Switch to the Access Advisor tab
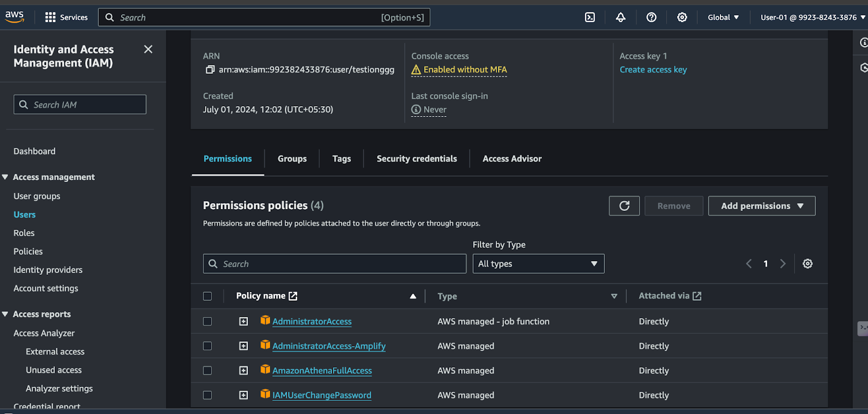The width and height of the screenshot is (868, 414). [512, 159]
